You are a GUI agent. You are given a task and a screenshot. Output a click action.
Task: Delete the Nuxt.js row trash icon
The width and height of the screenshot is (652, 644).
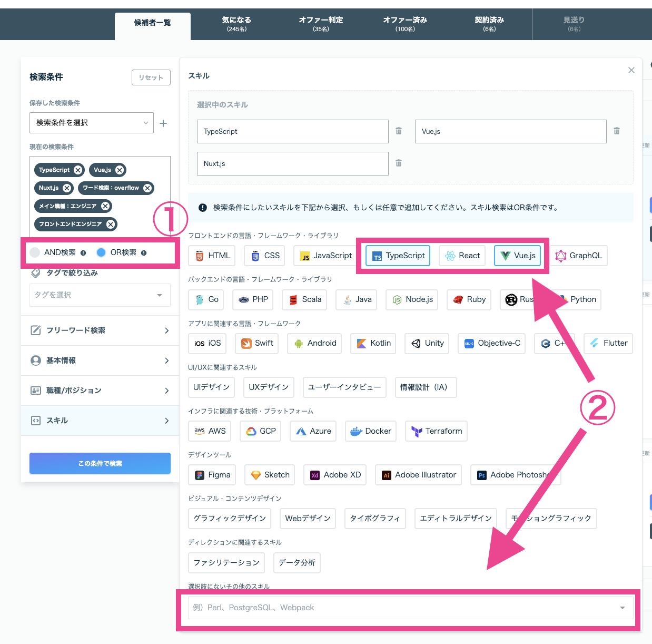point(399,163)
